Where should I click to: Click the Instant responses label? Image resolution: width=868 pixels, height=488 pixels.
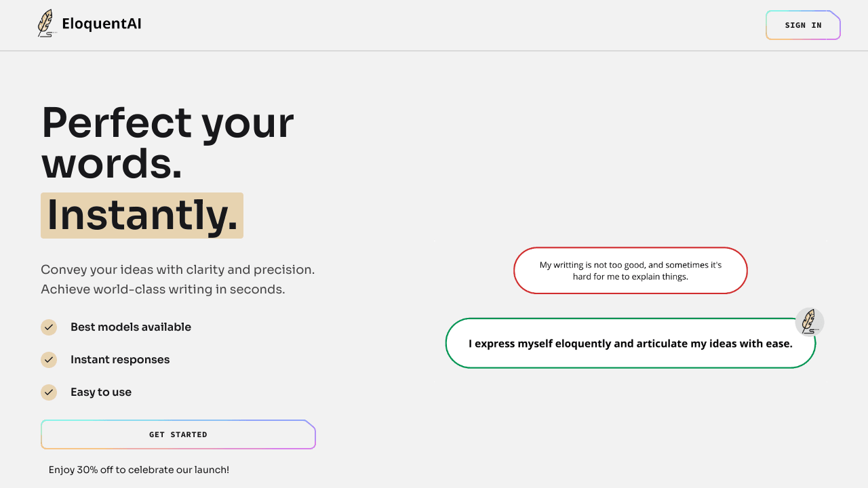click(120, 360)
